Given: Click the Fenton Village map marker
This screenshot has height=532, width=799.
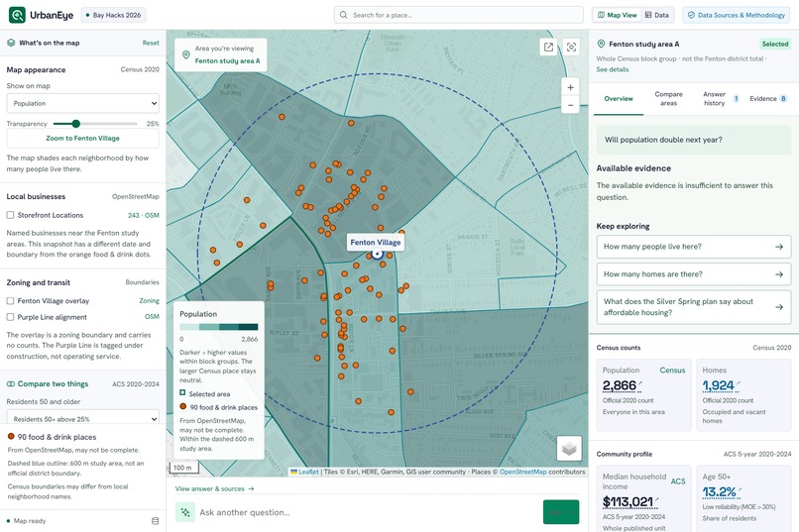Looking at the screenshot, I should click(x=377, y=254).
